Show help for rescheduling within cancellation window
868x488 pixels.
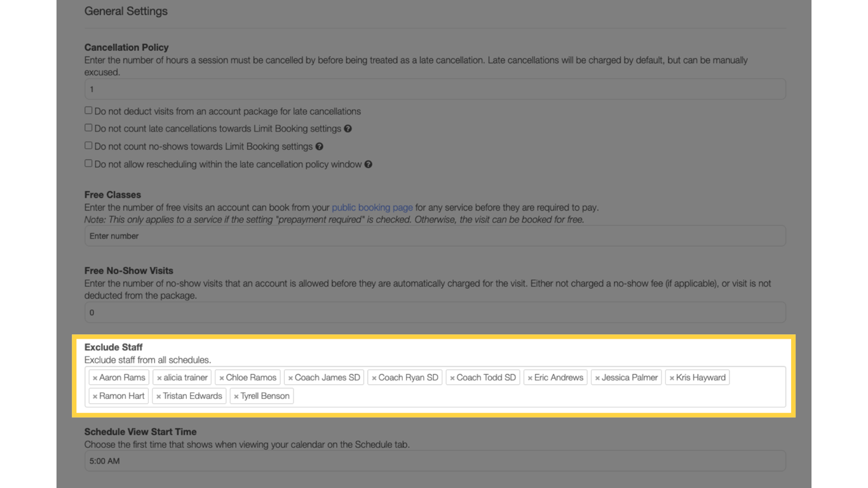(369, 164)
